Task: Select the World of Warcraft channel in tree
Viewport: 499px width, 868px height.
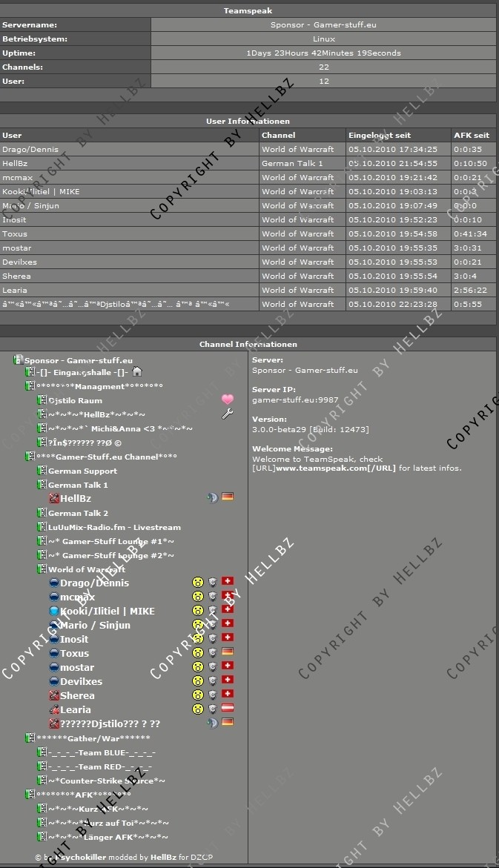Action: coord(86,569)
